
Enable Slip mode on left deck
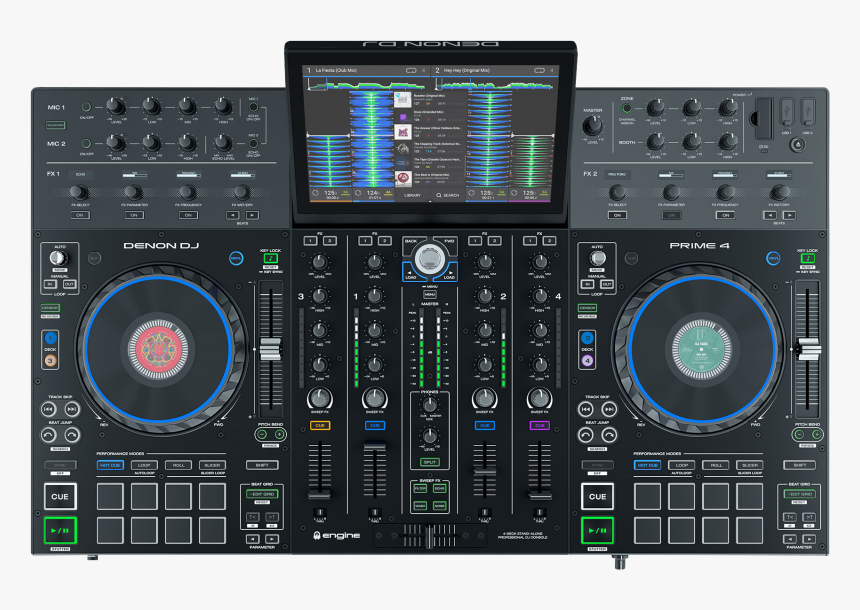pos(94,258)
